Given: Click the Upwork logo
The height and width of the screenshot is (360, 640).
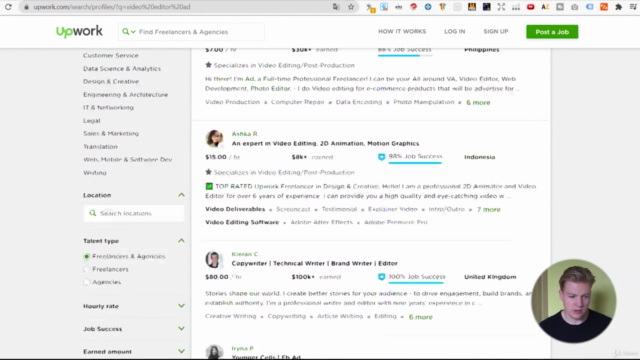Looking at the screenshot, I should (x=79, y=31).
